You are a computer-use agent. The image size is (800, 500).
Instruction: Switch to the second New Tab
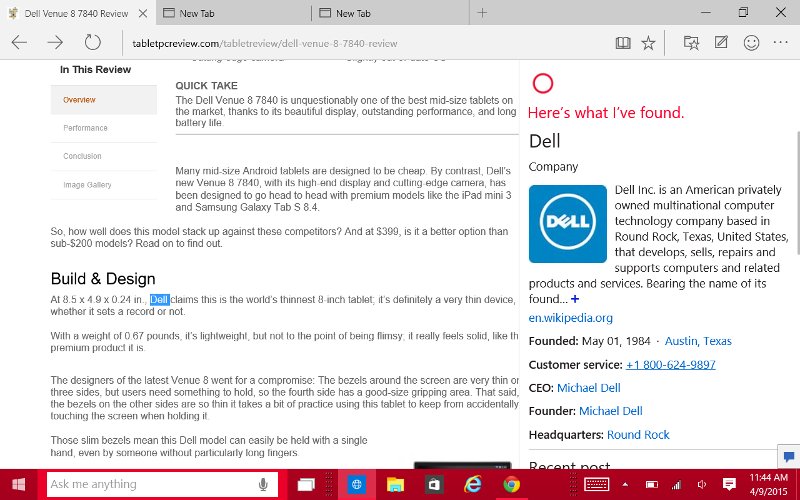coord(390,13)
